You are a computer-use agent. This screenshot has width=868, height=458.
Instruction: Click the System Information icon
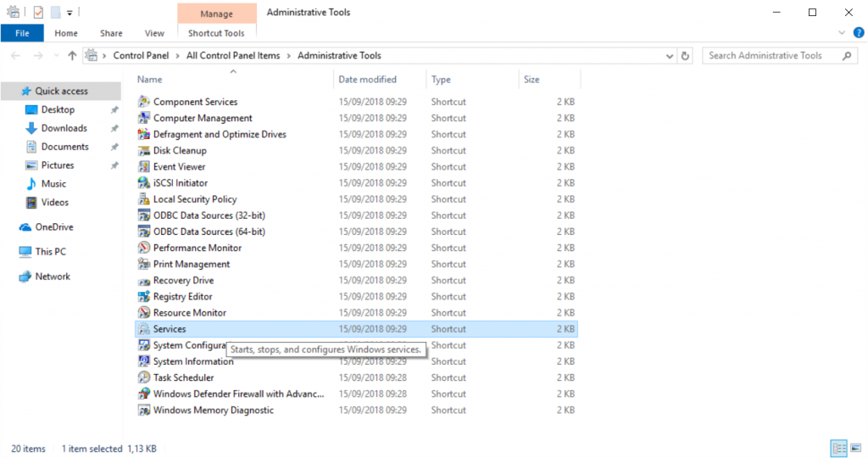144,361
